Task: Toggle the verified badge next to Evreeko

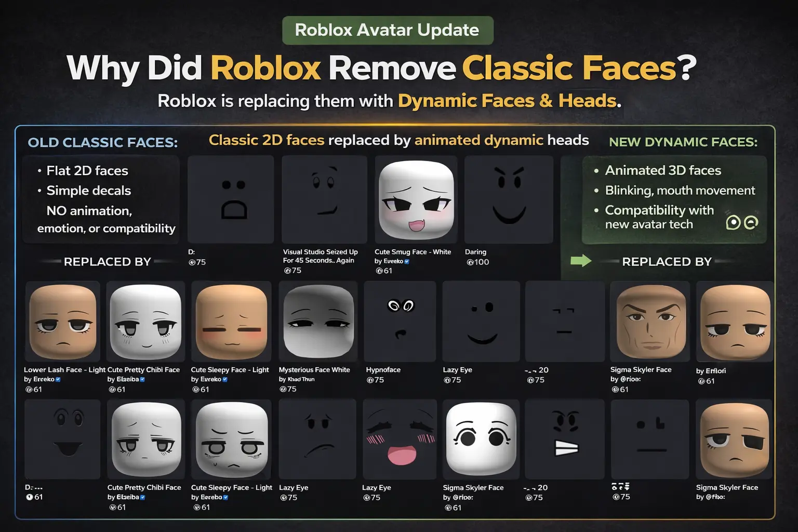Action: tap(408, 261)
